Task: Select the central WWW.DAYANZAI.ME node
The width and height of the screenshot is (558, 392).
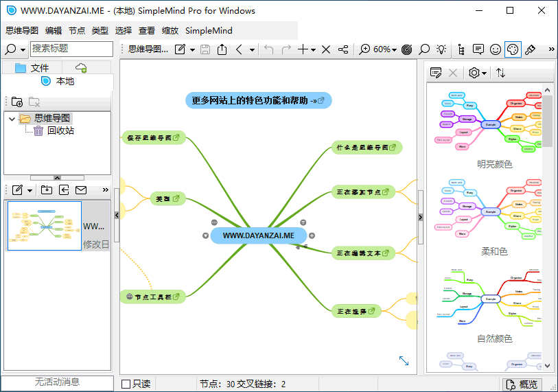Action: point(259,235)
